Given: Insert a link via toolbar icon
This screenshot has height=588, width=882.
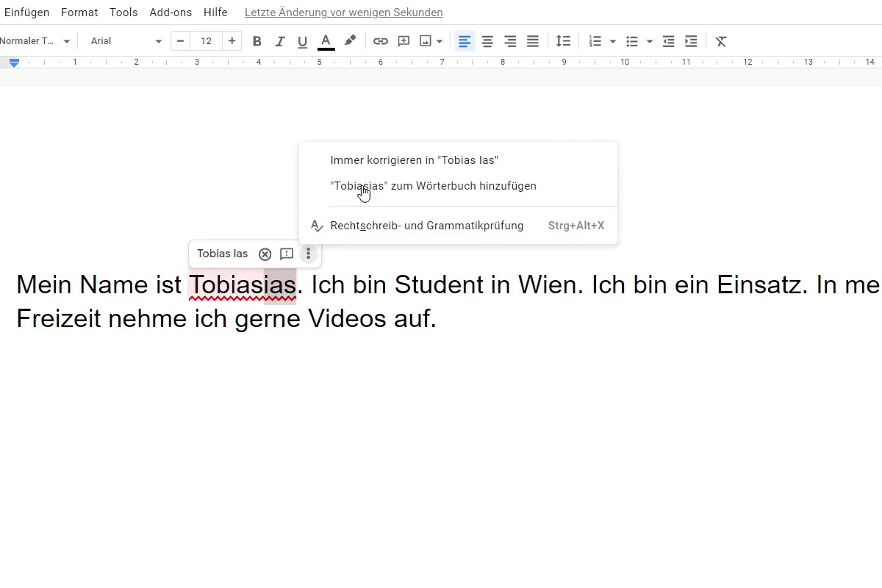Looking at the screenshot, I should coord(381,41).
